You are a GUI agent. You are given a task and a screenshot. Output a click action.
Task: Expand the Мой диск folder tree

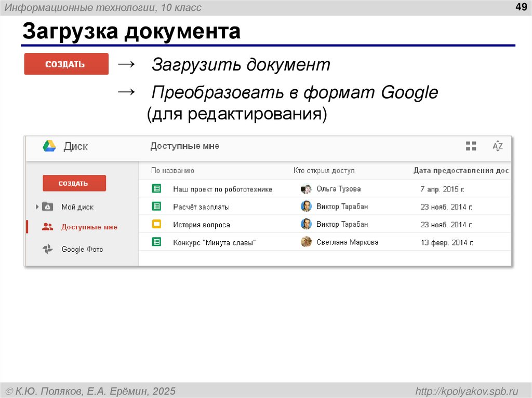[x=37, y=207]
